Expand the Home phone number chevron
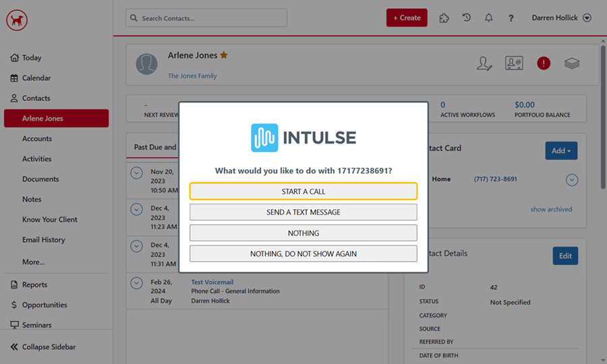Screen dimensions: 607x364 572,180
